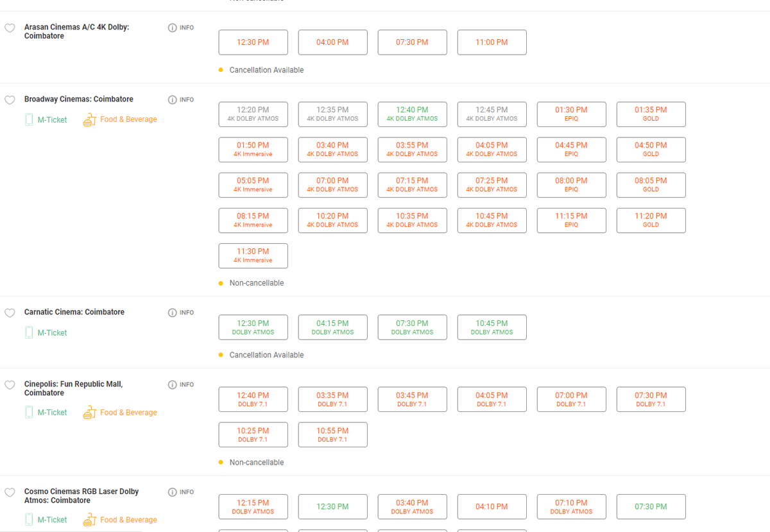770x532 pixels.
Task: Select Arasan Cinemas 11:00 PM showtime
Action: tap(492, 42)
